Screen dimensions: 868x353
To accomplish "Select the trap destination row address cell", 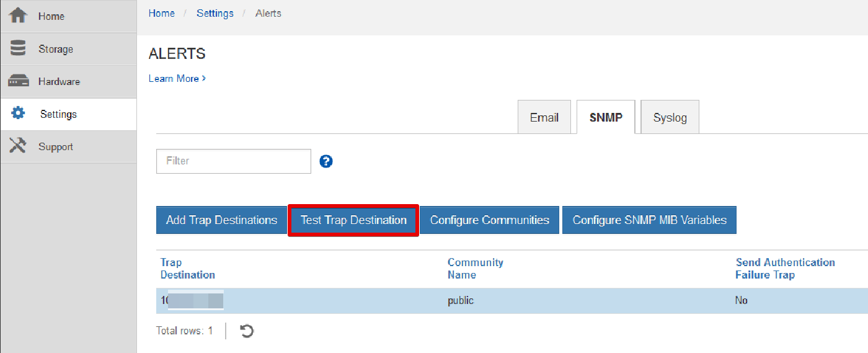I will pos(192,301).
